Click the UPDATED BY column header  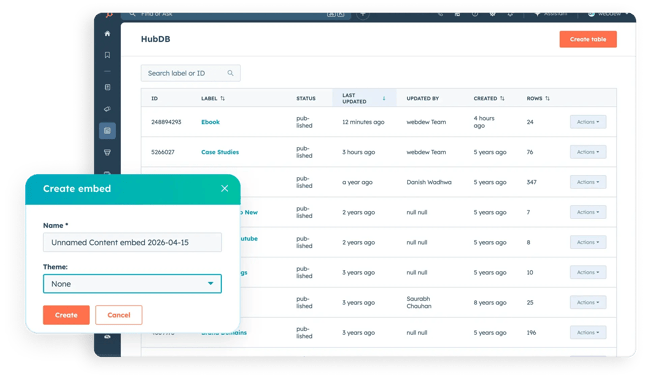pos(423,99)
